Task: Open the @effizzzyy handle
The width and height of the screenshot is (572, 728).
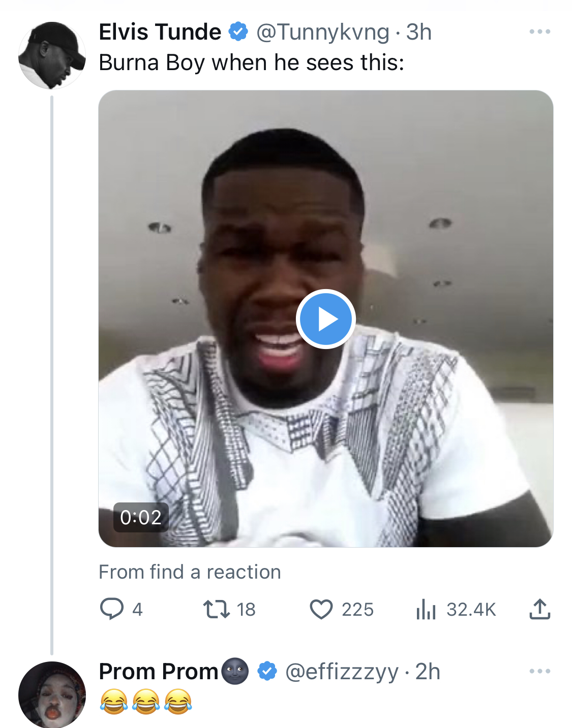Action: [x=342, y=672]
